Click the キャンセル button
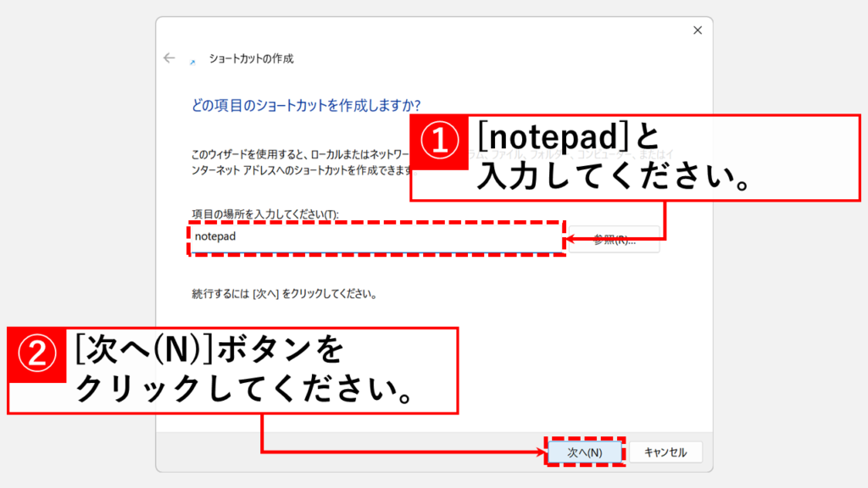 tap(665, 452)
